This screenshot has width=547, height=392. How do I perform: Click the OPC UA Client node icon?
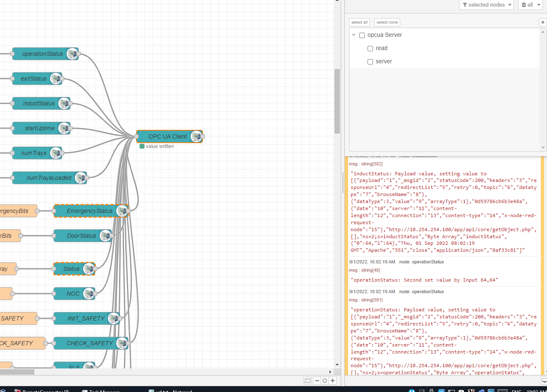pyautogui.click(x=196, y=136)
